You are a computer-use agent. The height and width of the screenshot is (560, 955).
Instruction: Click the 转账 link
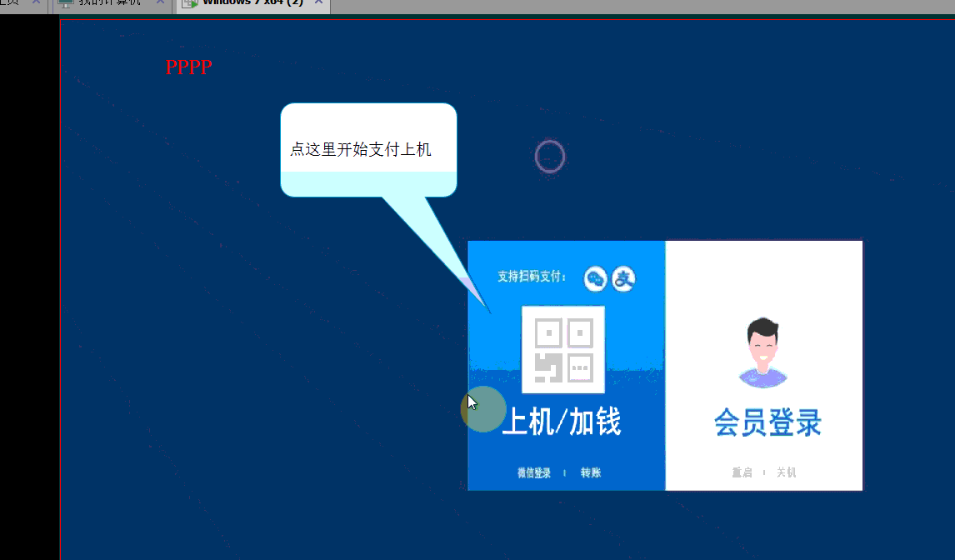click(591, 472)
